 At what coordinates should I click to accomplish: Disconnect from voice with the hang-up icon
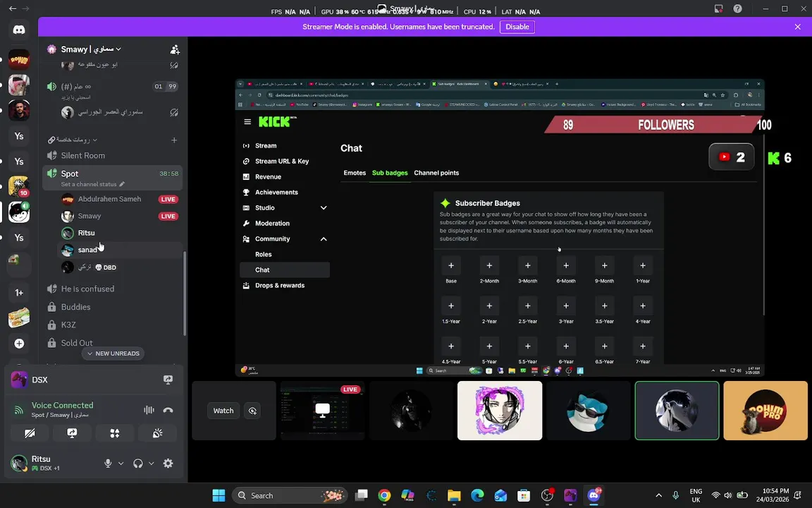pyautogui.click(x=168, y=410)
